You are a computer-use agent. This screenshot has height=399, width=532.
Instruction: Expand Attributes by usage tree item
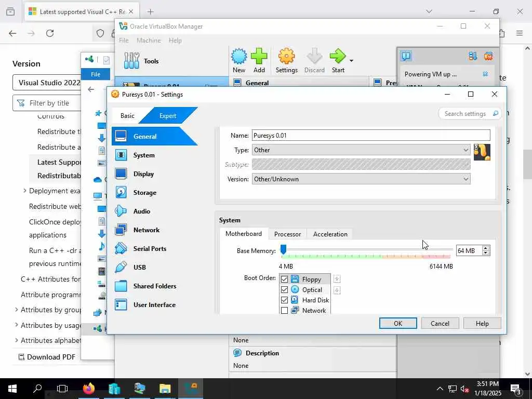coord(16,325)
